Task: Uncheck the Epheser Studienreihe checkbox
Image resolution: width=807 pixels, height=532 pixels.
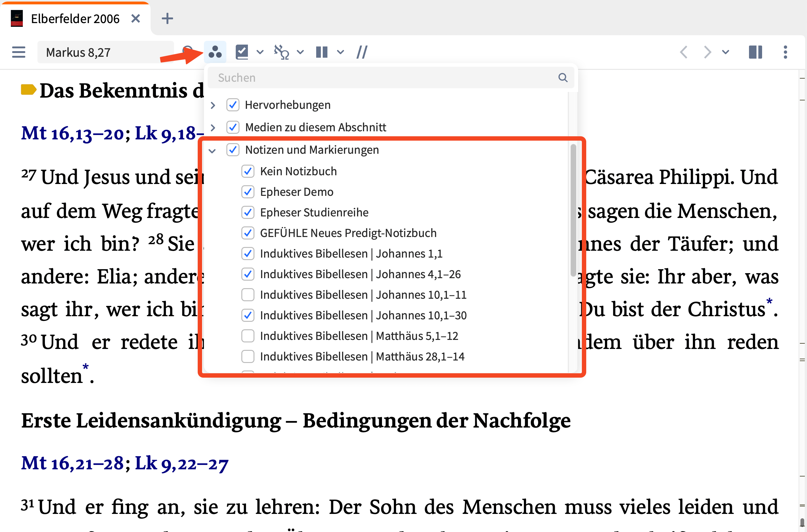Action: point(248,212)
